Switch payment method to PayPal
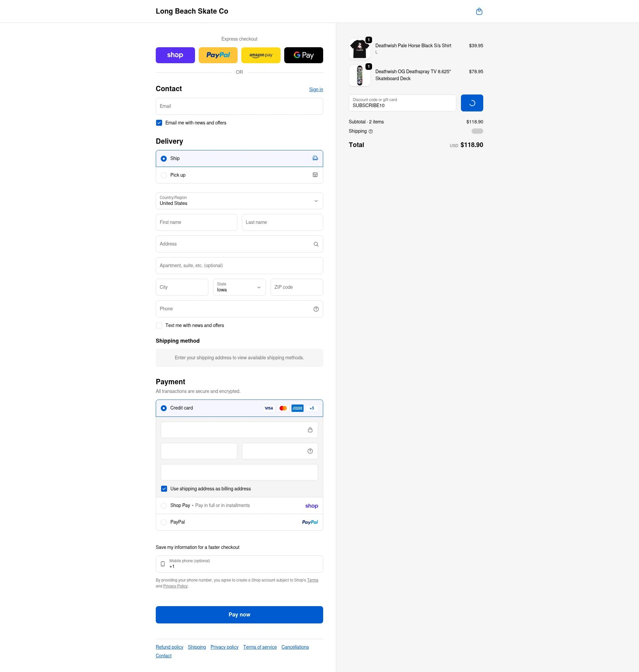 click(x=164, y=522)
